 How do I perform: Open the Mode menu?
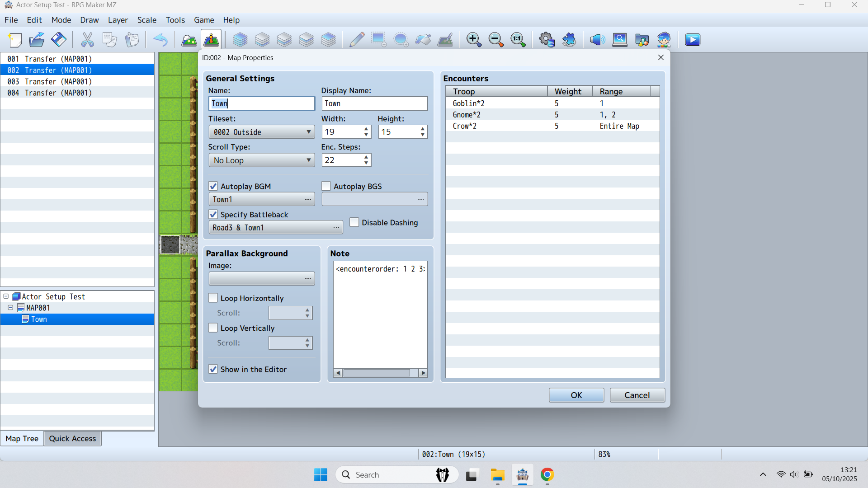tap(61, 20)
